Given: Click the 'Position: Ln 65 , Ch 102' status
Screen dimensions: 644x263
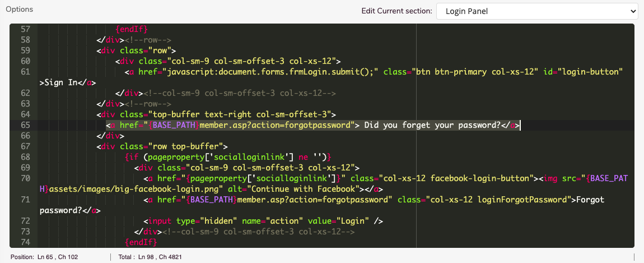Looking at the screenshot, I should 44,257.
